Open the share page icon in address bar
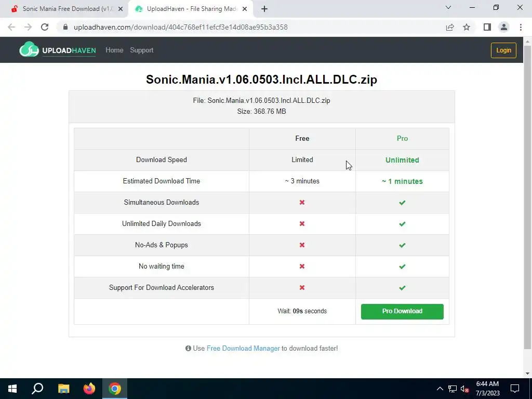This screenshot has width=532, height=399. [450, 27]
